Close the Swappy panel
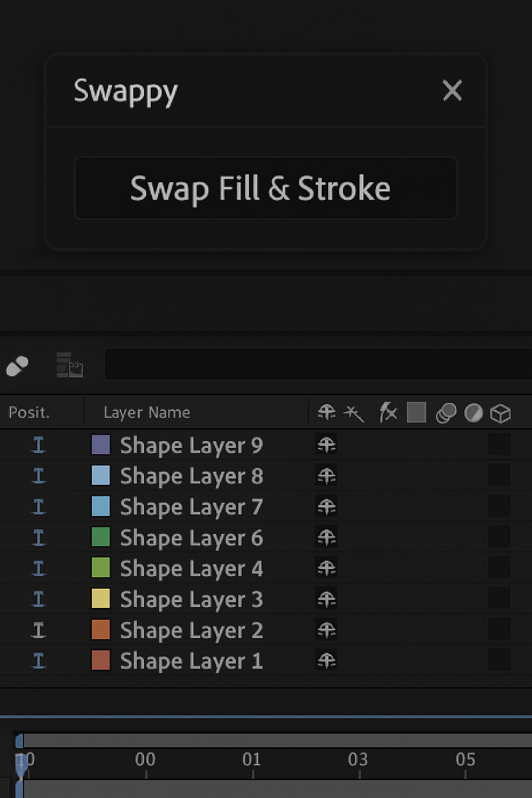Screen dimensions: 532x798 (452, 91)
